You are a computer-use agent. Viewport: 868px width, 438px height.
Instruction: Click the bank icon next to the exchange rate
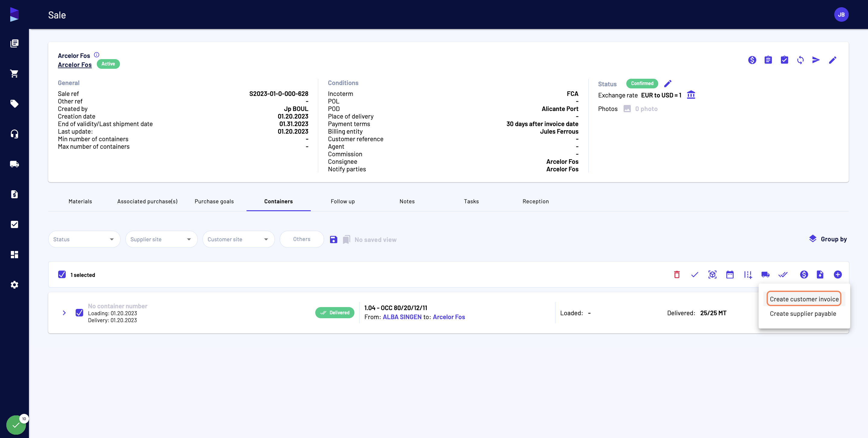691,95
